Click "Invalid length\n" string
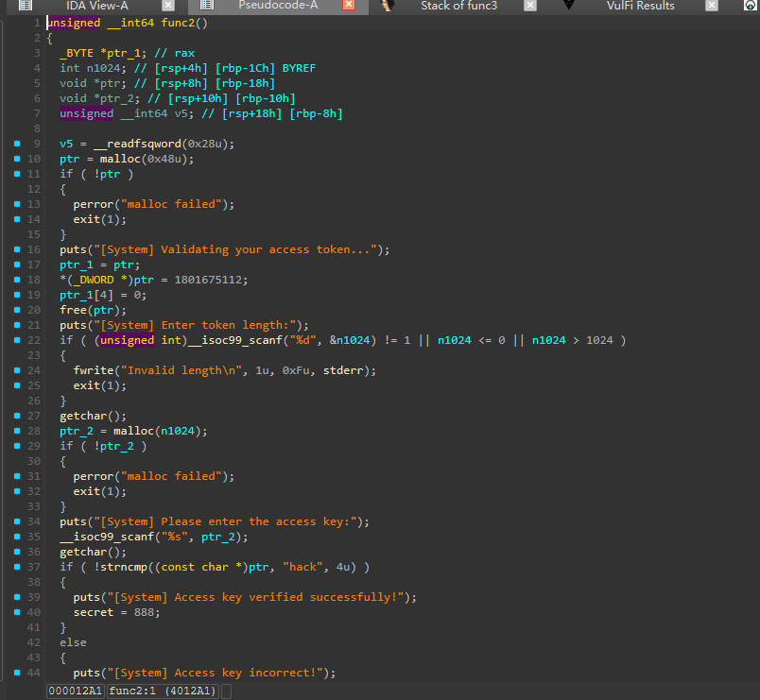 [181, 370]
